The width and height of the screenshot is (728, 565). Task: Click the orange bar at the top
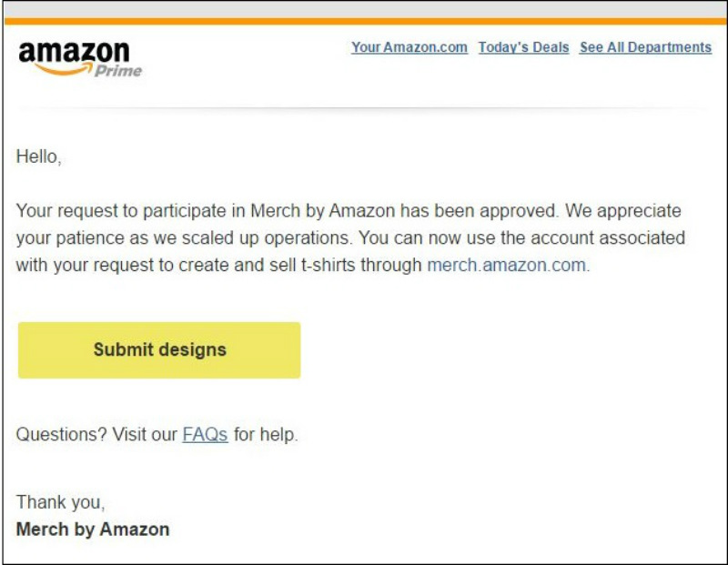point(364,21)
